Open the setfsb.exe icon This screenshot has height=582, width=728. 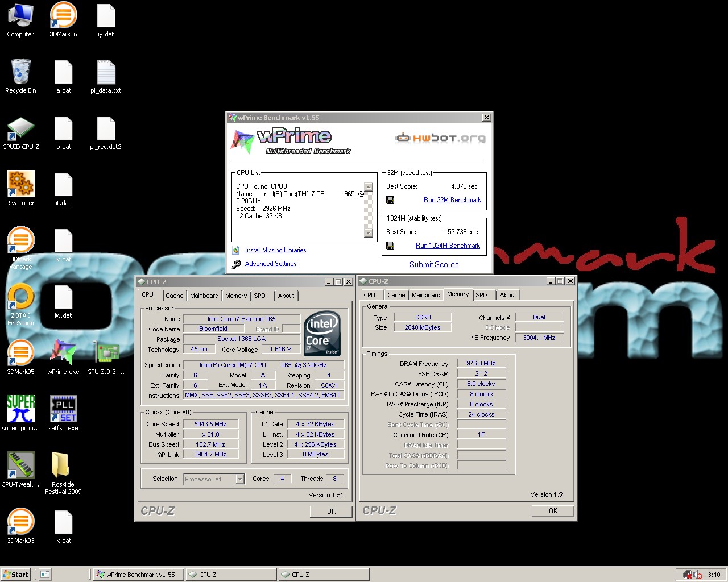[x=63, y=413]
